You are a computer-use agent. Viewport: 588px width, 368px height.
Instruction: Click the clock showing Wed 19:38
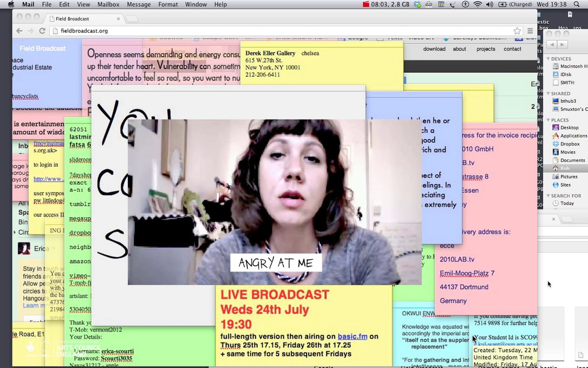[x=551, y=4]
